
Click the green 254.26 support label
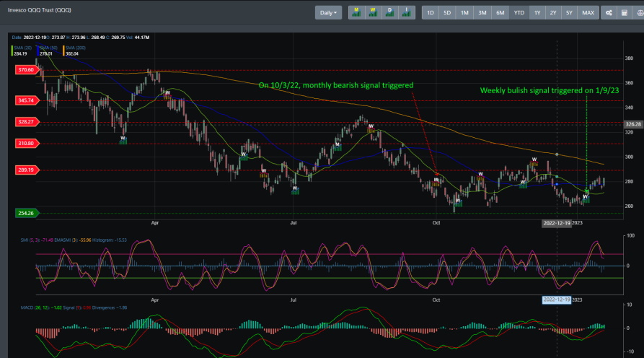coord(27,213)
